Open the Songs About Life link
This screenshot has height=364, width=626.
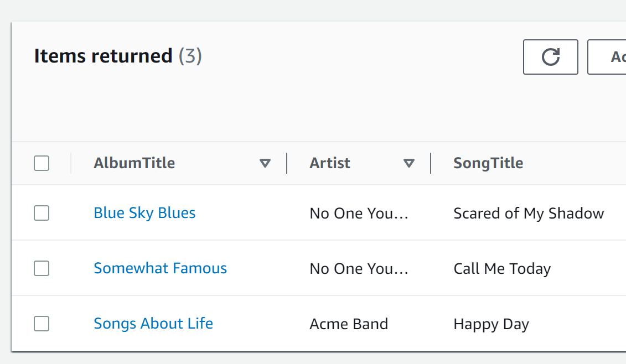153,324
